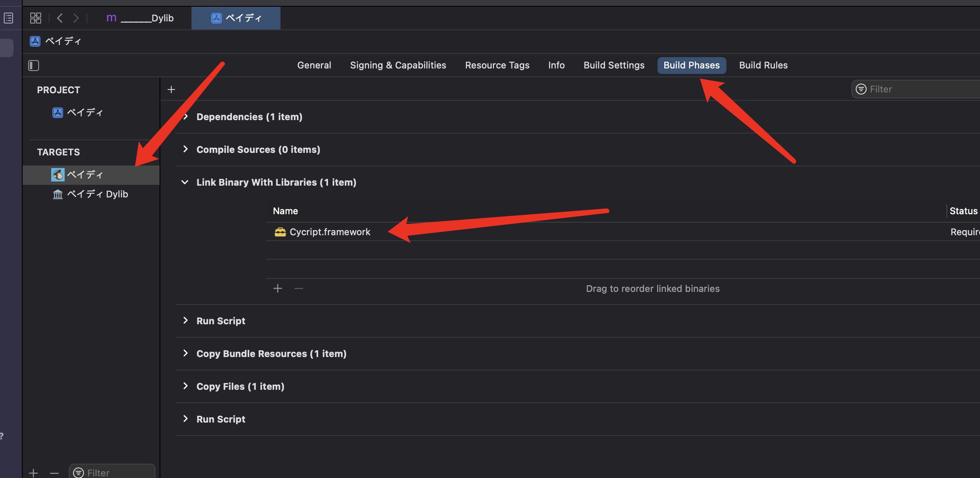980x478 pixels.
Task: Select the Cycript.framework row
Action: 330,232
